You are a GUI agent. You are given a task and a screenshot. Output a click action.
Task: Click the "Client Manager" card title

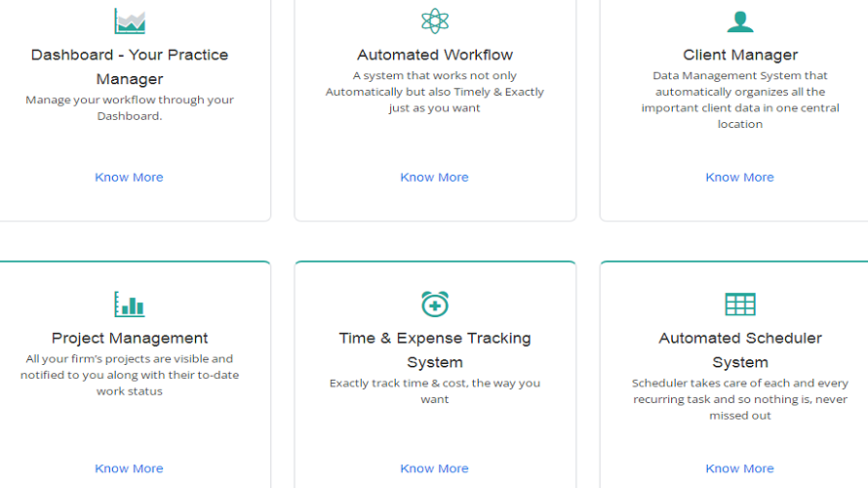(x=740, y=55)
